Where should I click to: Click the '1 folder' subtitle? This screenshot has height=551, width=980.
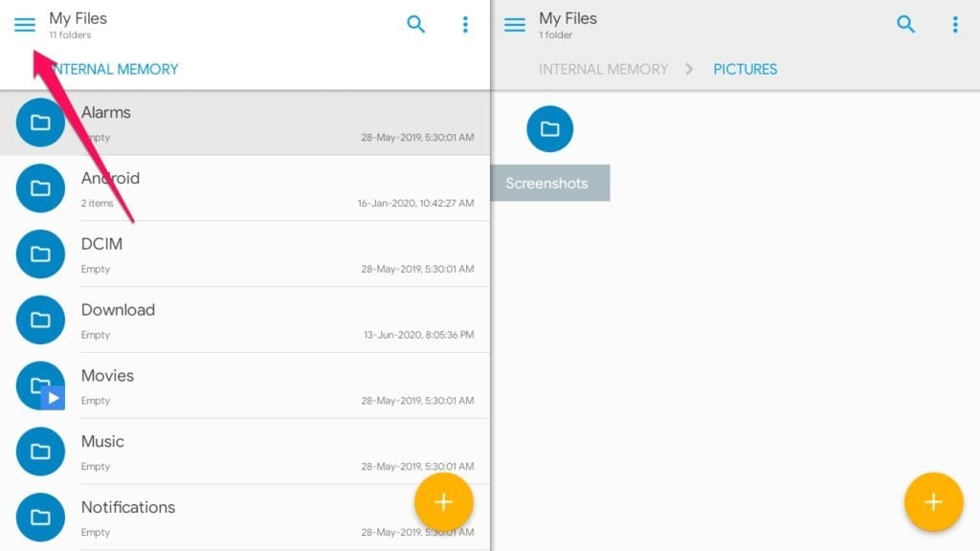pos(556,35)
